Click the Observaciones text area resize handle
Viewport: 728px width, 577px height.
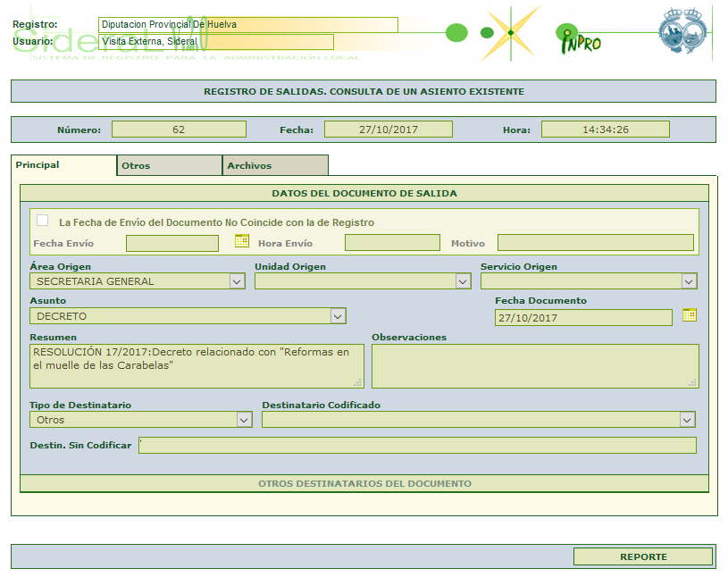click(x=692, y=382)
